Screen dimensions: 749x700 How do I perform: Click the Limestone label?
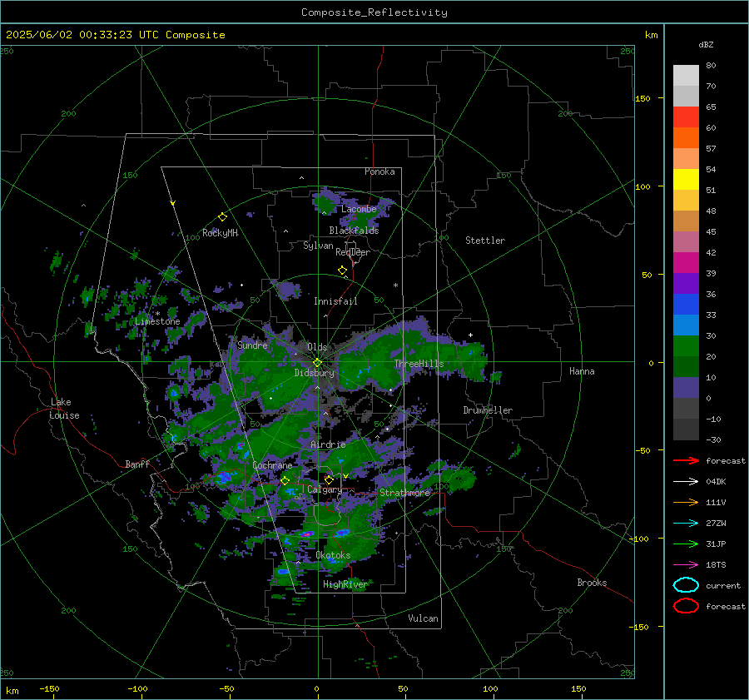157,321
